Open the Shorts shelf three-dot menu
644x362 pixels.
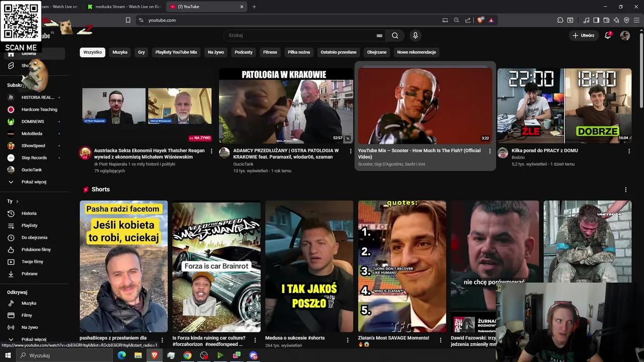[626, 190]
